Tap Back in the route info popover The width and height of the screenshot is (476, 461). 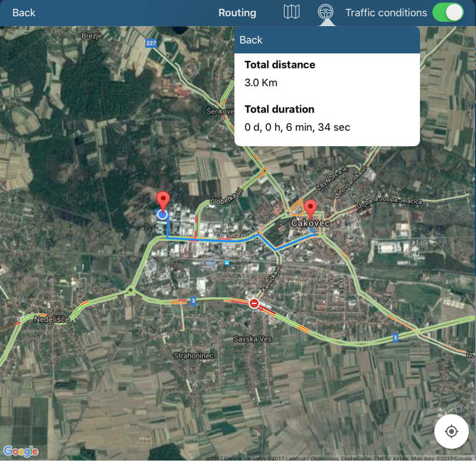(251, 40)
